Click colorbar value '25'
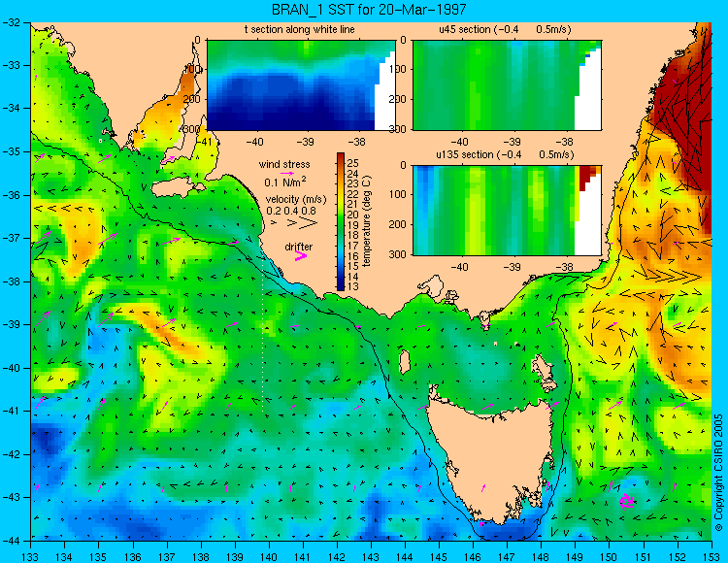 tap(353, 163)
